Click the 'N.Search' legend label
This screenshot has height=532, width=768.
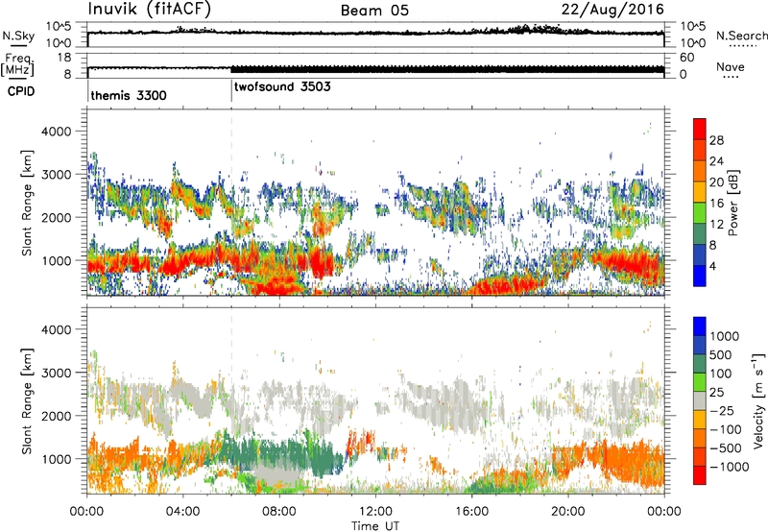pyautogui.click(x=741, y=36)
